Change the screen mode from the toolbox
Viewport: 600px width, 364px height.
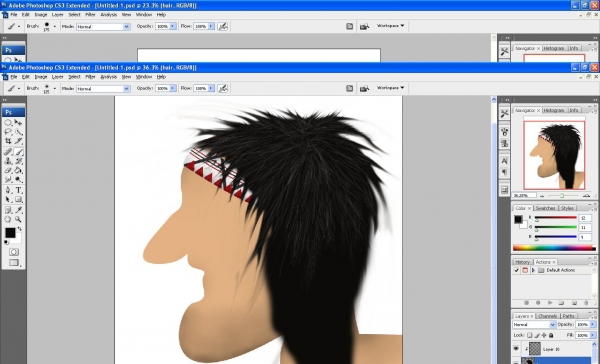14,263
